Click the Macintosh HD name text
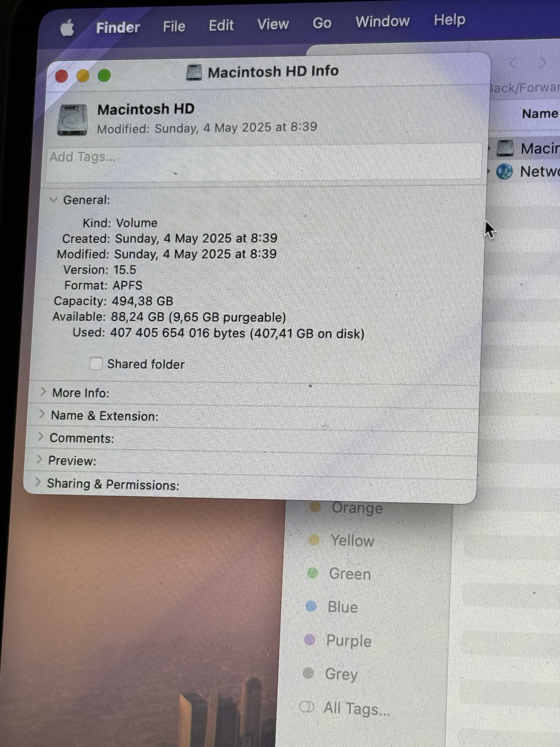 click(146, 109)
